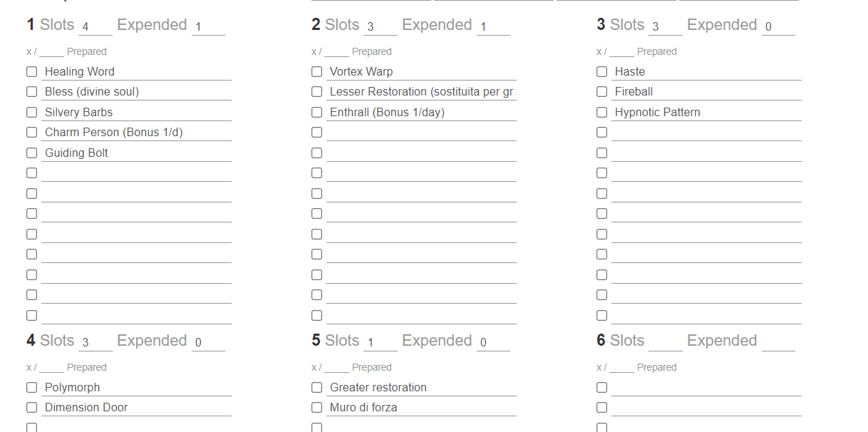Edit the Lesser Restoration spell name field
The width and height of the screenshot is (868, 432).
(x=420, y=92)
